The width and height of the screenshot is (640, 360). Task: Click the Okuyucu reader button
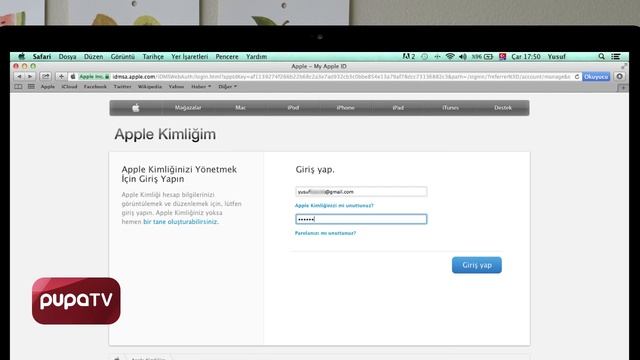pos(596,76)
